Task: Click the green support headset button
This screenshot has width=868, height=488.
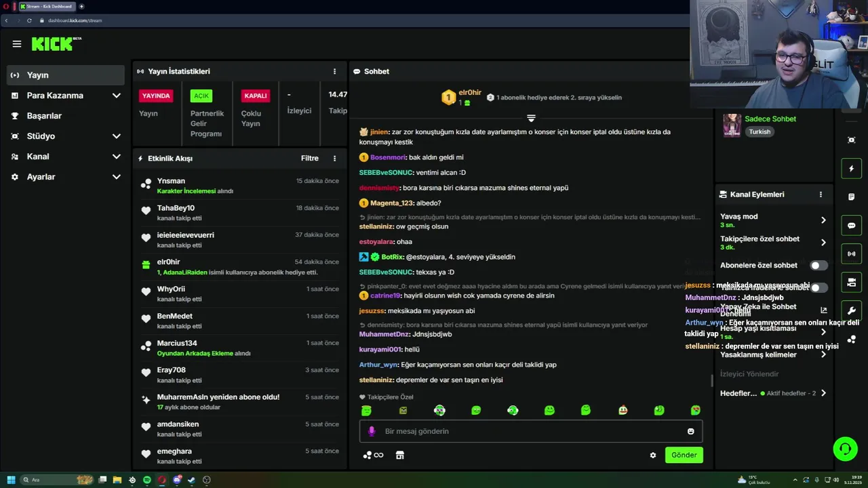Action: pyautogui.click(x=845, y=449)
